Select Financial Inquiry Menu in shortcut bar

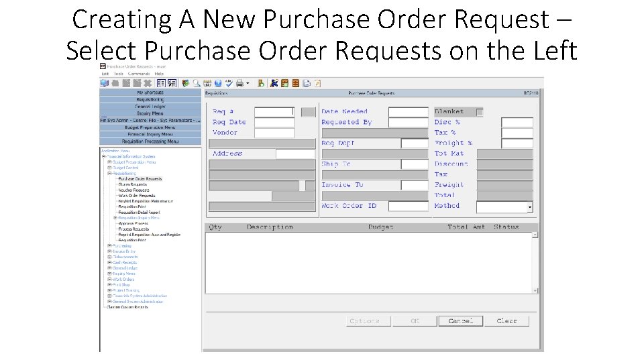[150, 135]
